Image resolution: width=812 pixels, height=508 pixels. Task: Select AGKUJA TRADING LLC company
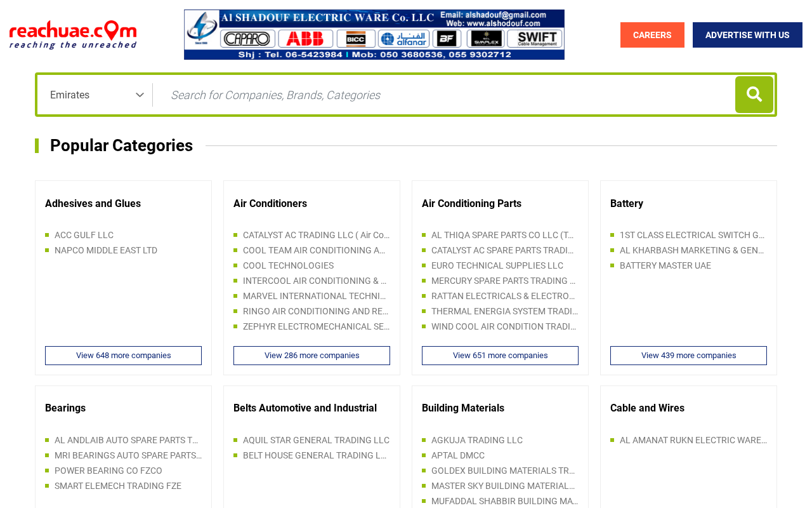pos(477,440)
